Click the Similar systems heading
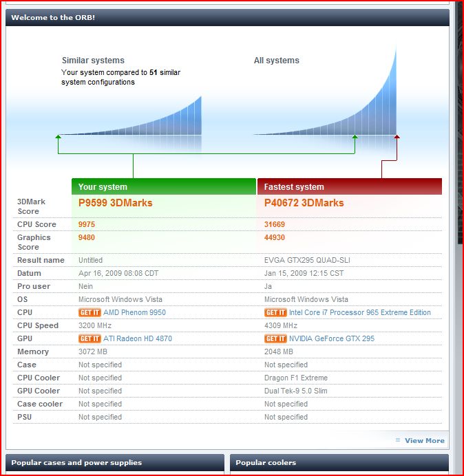Viewport: 464px width, 476px height. (93, 60)
